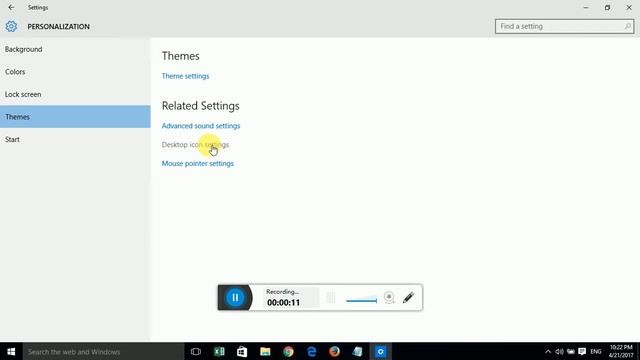Open Task View from the taskbar
Screen dimensions: 640x360
point(196,351)
